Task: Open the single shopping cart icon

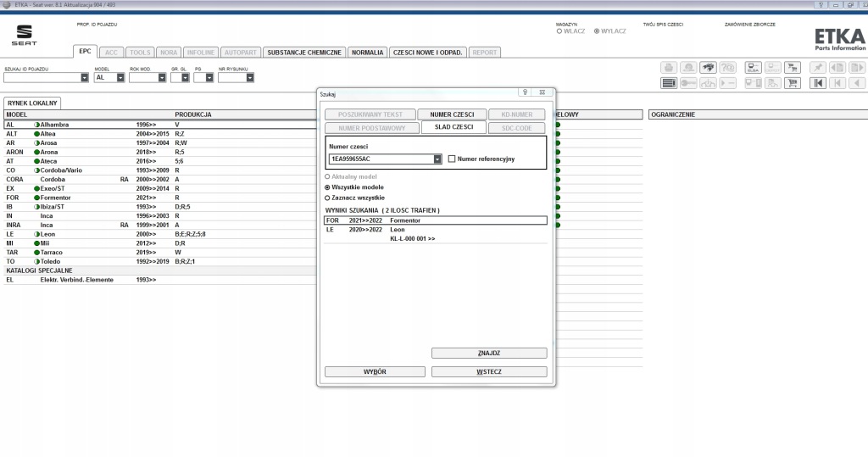Action: click(793, 83)
